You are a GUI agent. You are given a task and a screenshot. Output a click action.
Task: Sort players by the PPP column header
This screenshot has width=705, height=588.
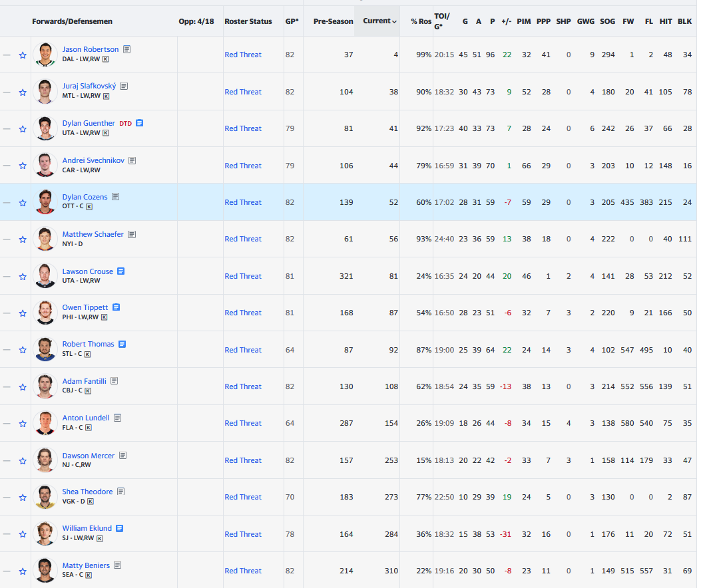(x=546, y=21)
